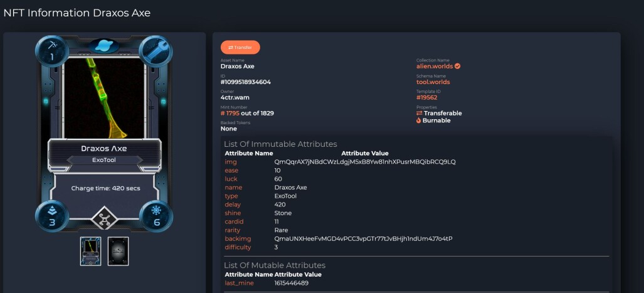Click the Burnable flame icon
This screenshot has width=644, height=293.
tap(418, 120)
